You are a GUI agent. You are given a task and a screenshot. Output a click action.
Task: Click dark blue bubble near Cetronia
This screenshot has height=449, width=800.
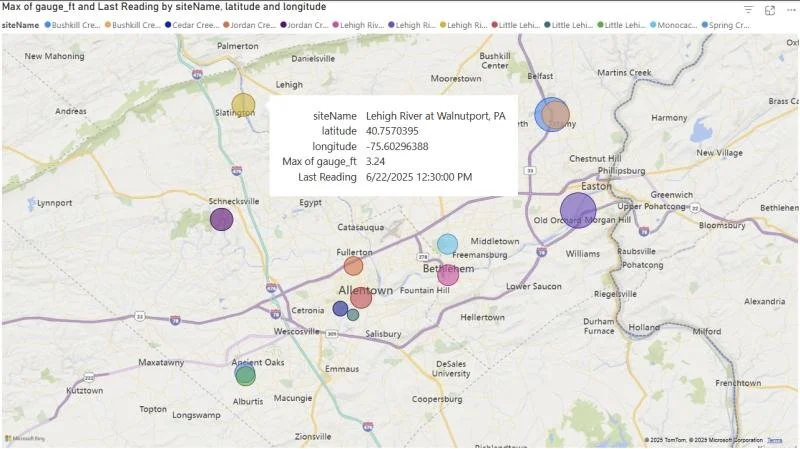[x=340, y=308]
